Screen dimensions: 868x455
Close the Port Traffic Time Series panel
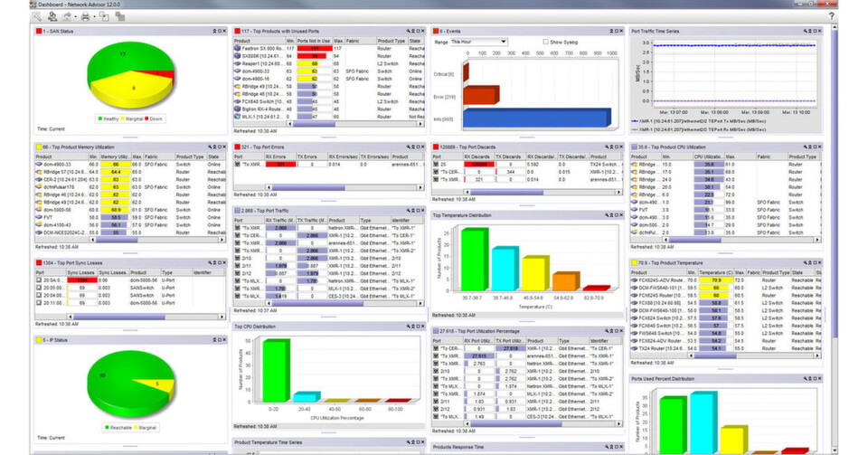point(820,31)
